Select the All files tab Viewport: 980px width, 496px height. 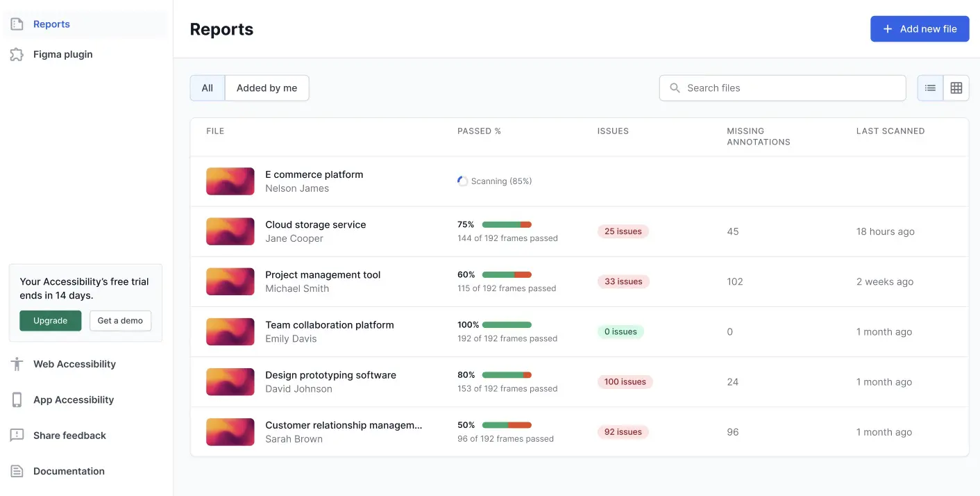207,88
